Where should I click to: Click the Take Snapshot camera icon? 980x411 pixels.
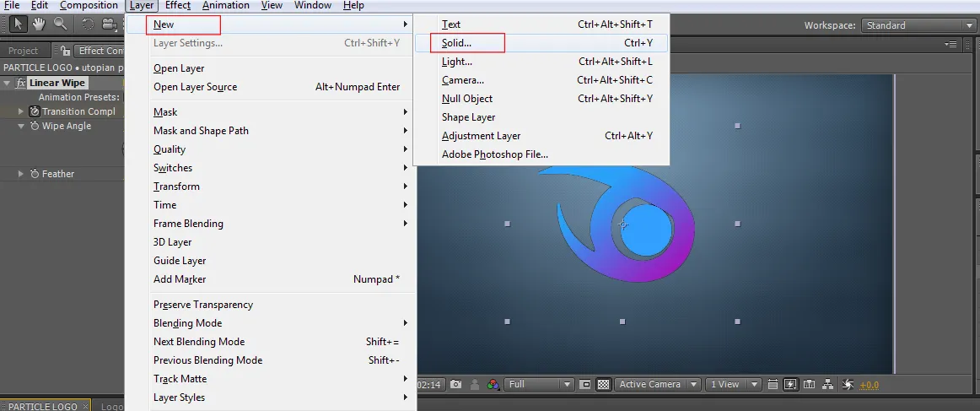click(456, 384)
